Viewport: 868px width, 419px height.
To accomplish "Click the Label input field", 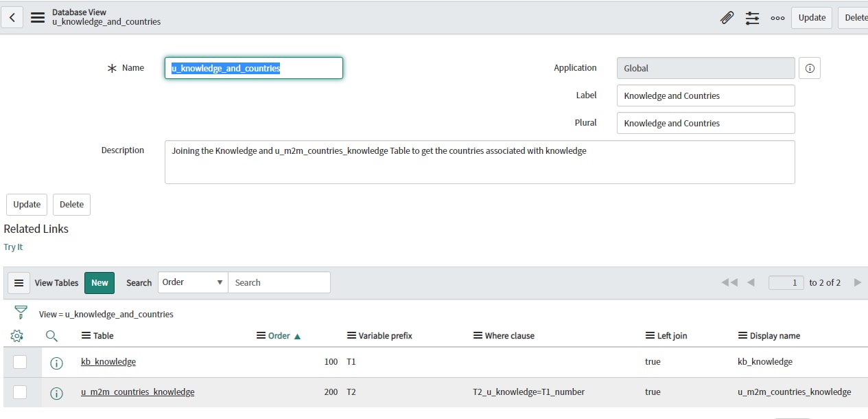I will click(x=706, y=95).
